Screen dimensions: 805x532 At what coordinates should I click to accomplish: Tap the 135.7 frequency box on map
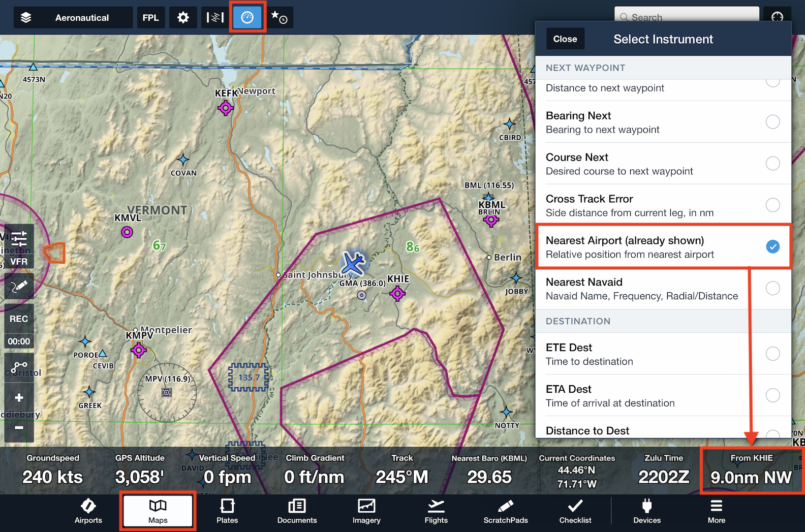[249, 378]
